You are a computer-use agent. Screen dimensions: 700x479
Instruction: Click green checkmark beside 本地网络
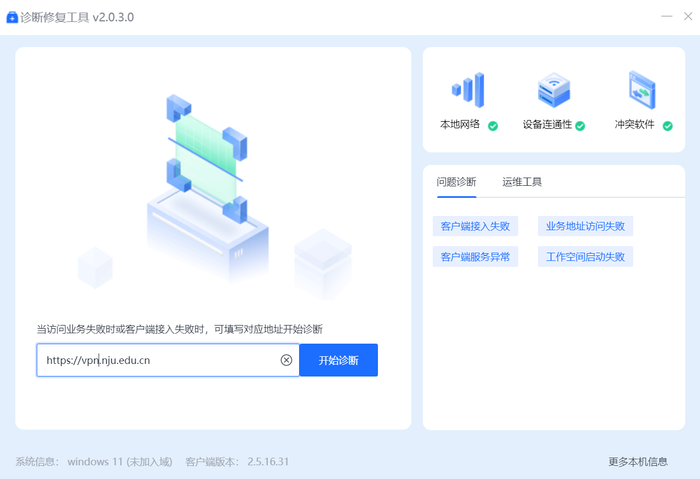(x=493, y=126)
